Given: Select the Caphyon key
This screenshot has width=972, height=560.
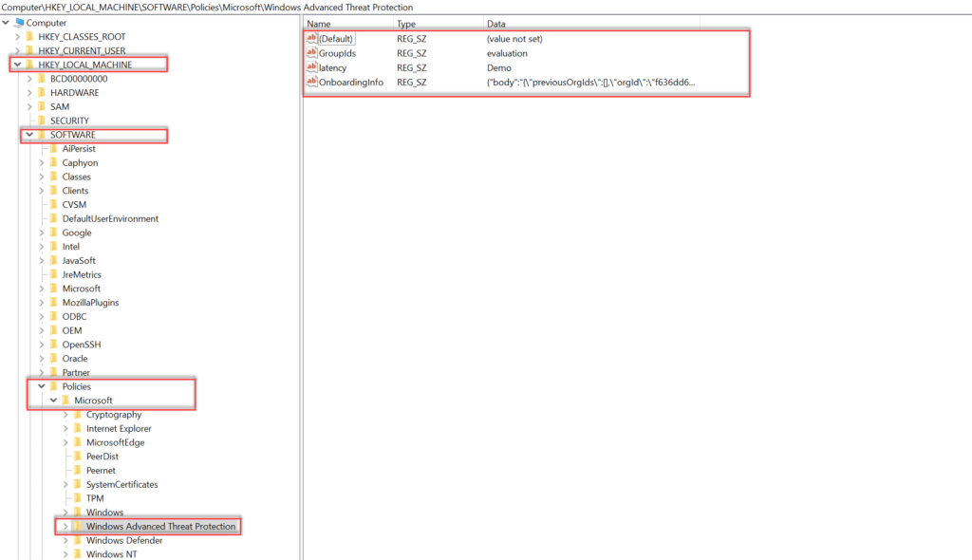Looking at the screenshot, I should [80, 162].
